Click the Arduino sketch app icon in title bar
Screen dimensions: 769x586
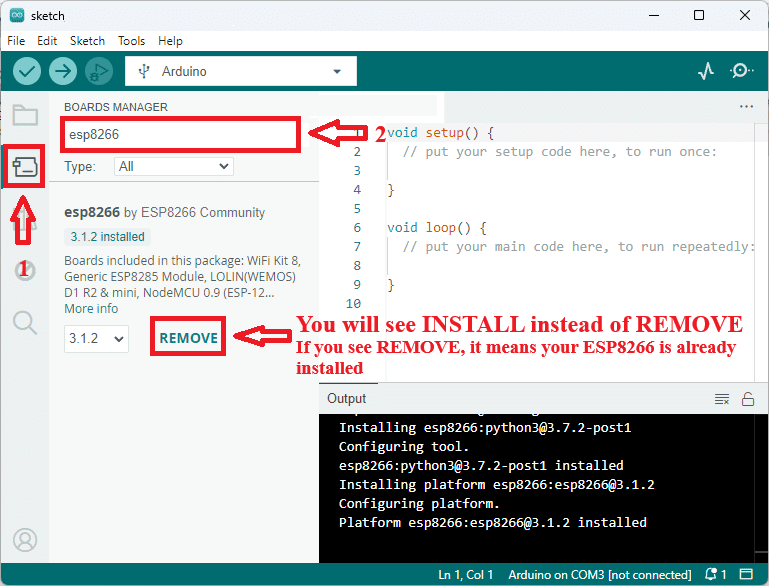tap(17, 16)
